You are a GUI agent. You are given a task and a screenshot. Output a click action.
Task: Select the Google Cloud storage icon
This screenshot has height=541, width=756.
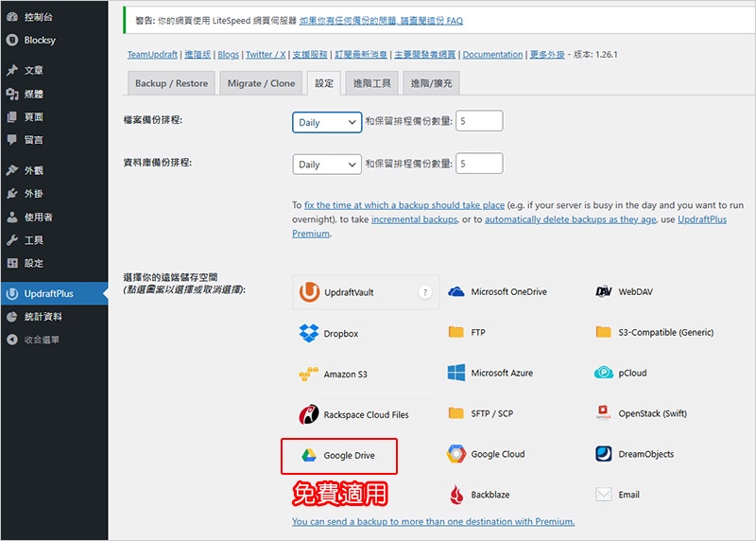[x=456, y=454]
